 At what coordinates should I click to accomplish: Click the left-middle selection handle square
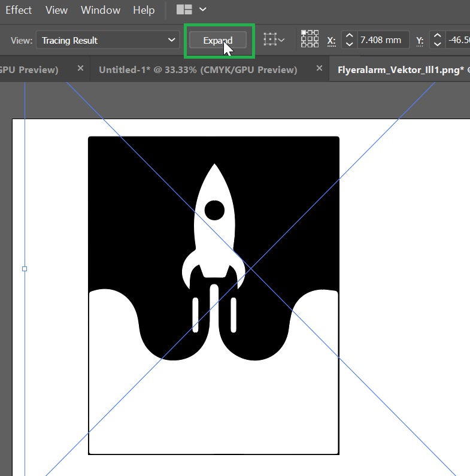25,269
